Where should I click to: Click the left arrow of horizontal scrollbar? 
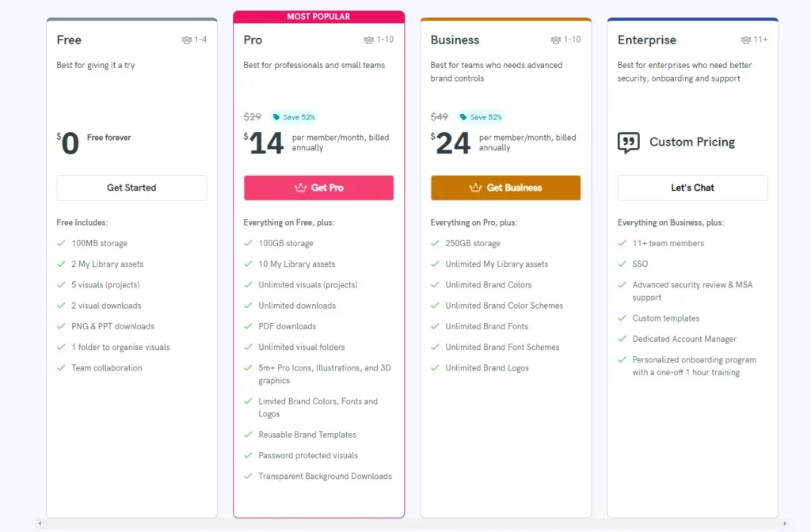coord(40,524)
